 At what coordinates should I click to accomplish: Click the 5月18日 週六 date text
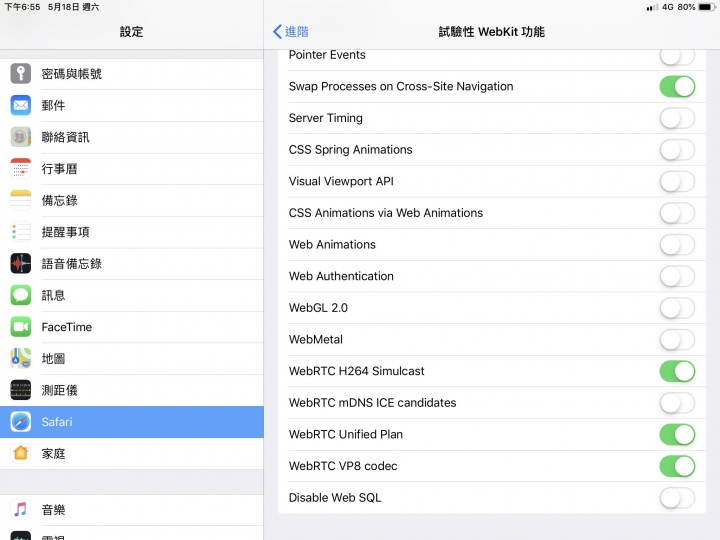click(x=73, y=7)
